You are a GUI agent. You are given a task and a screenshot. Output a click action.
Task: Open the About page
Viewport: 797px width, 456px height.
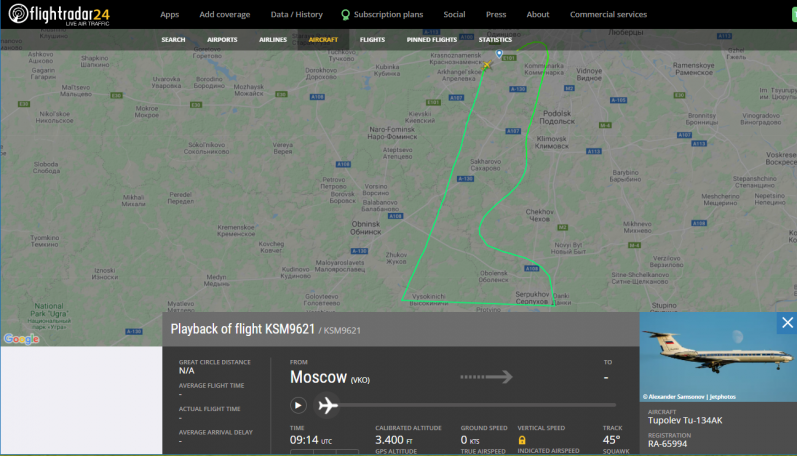click(538, 15)
